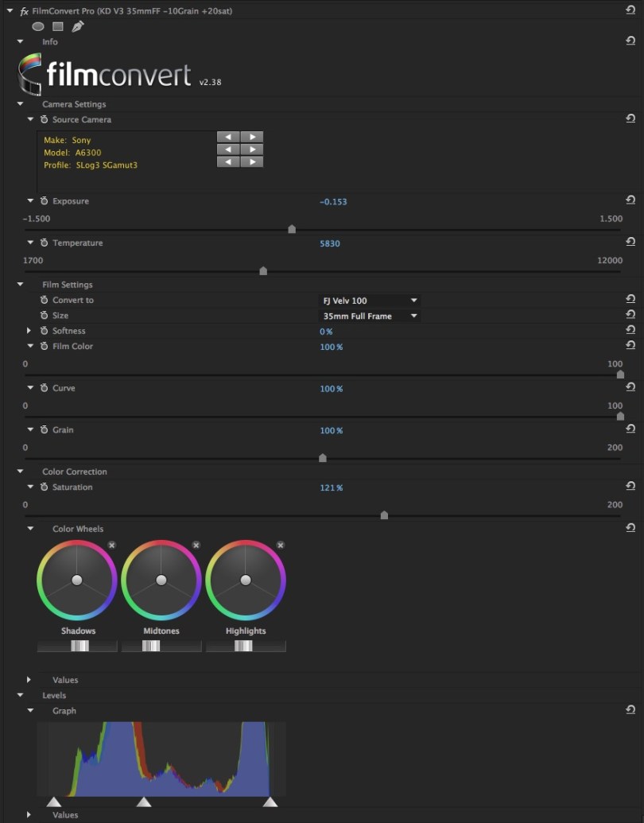The image size is (644, 823).
Task: Select the next camera Make
Action: point(252,137)
